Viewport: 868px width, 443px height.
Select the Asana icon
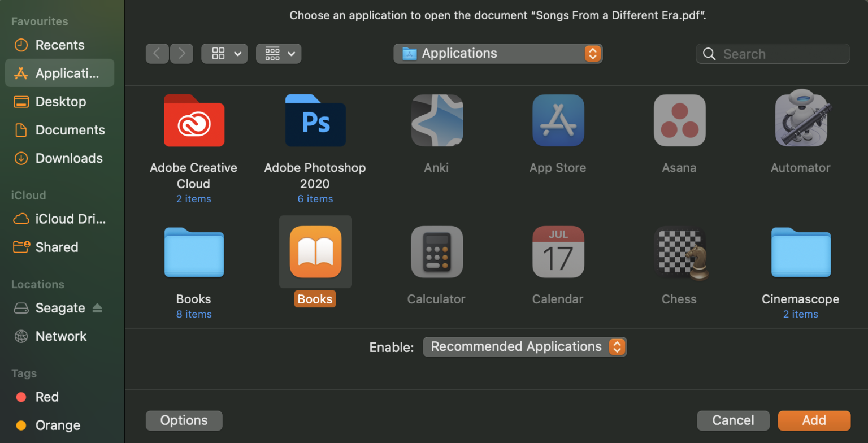click(679, 120)
